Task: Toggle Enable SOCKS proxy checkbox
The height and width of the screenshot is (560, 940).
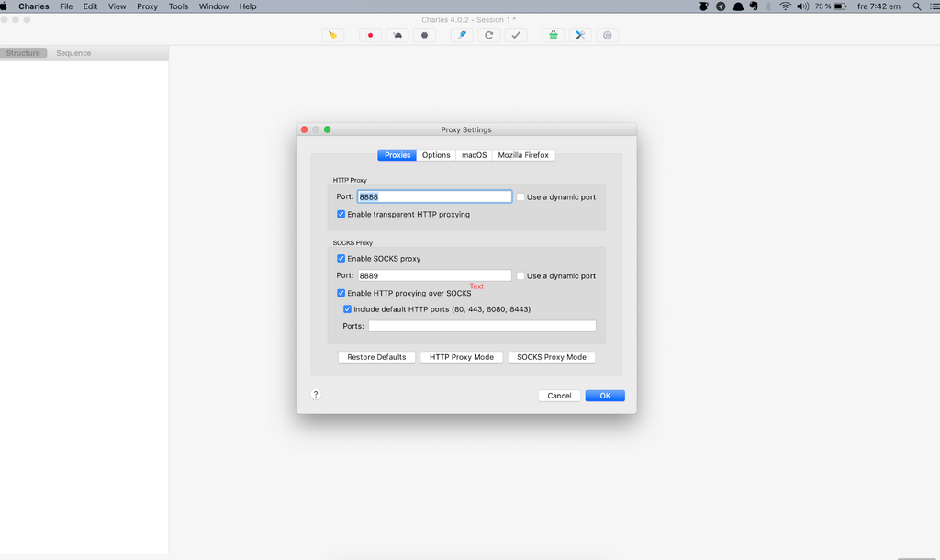Action: [341, 258]
